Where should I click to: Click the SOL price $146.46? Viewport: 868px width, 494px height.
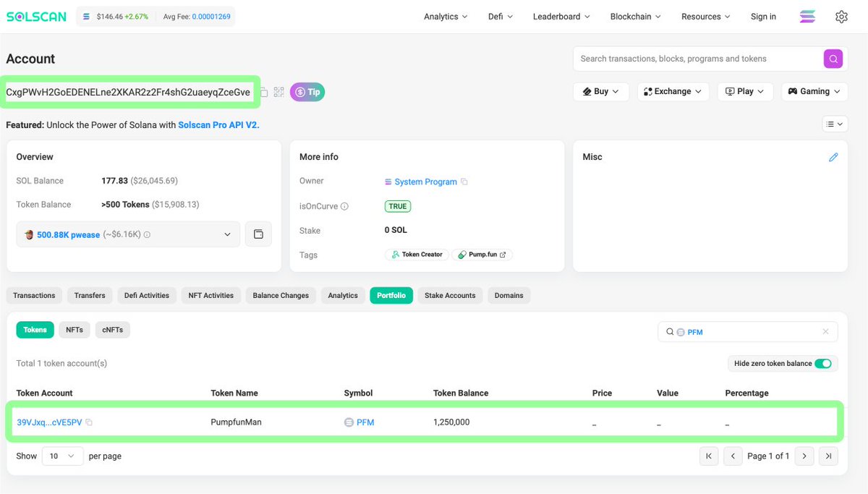tap(109, 17)
